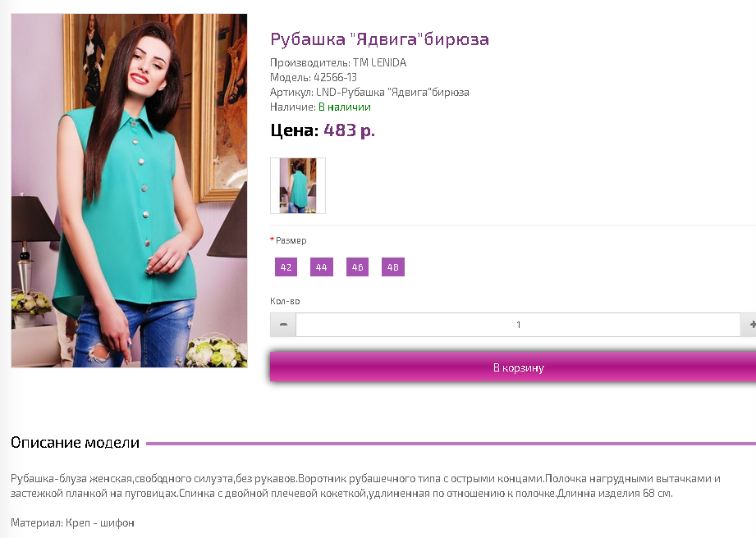
Task: Decrease quantity with the minus button
Action: (x=283, y=325)
